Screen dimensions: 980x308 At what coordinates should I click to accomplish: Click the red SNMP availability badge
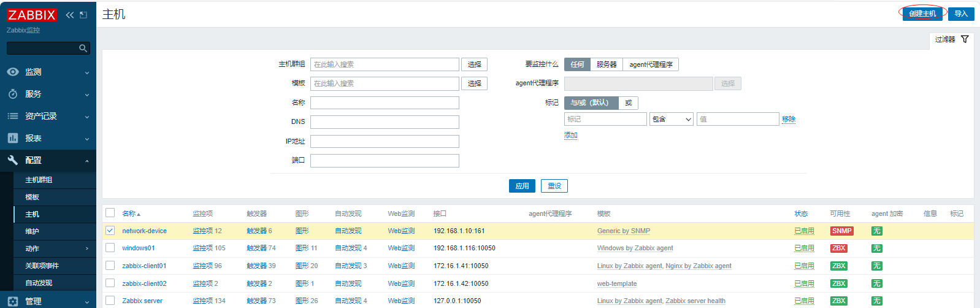pyautogui.click(x=841, y=231)
